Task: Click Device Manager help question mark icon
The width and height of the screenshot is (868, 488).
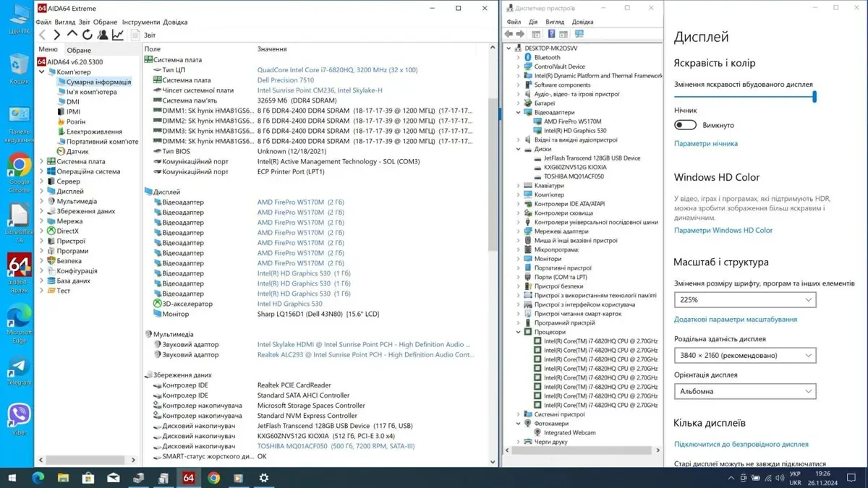Action: click(551, 34)
